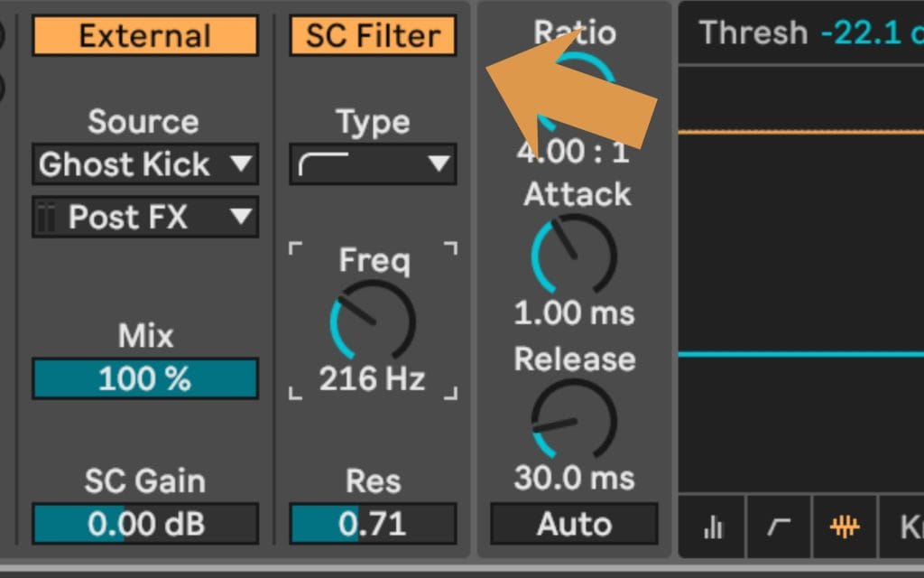Viewport: 924px width, 578px height.
Task: Toggle the External sidechain button
Action: point(144,36)
